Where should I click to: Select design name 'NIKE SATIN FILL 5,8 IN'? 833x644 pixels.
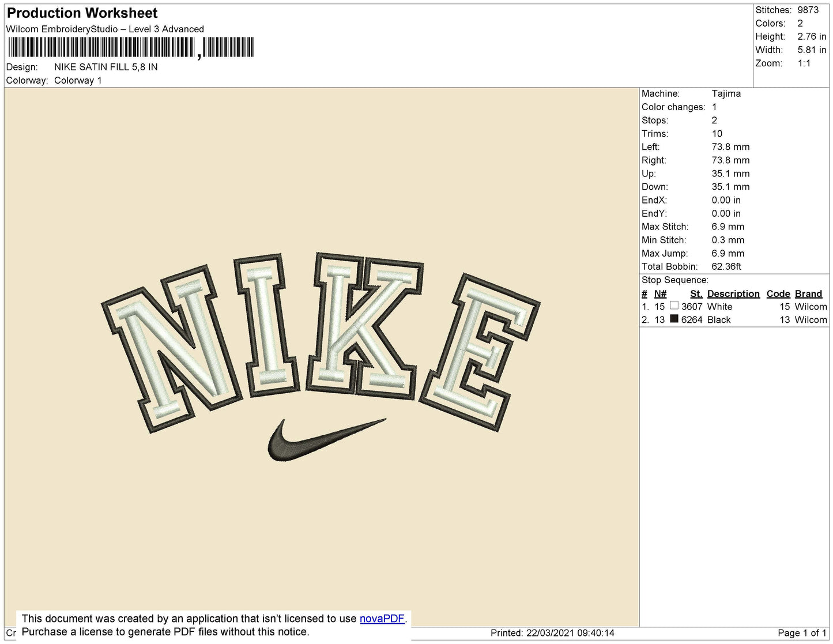106,67
